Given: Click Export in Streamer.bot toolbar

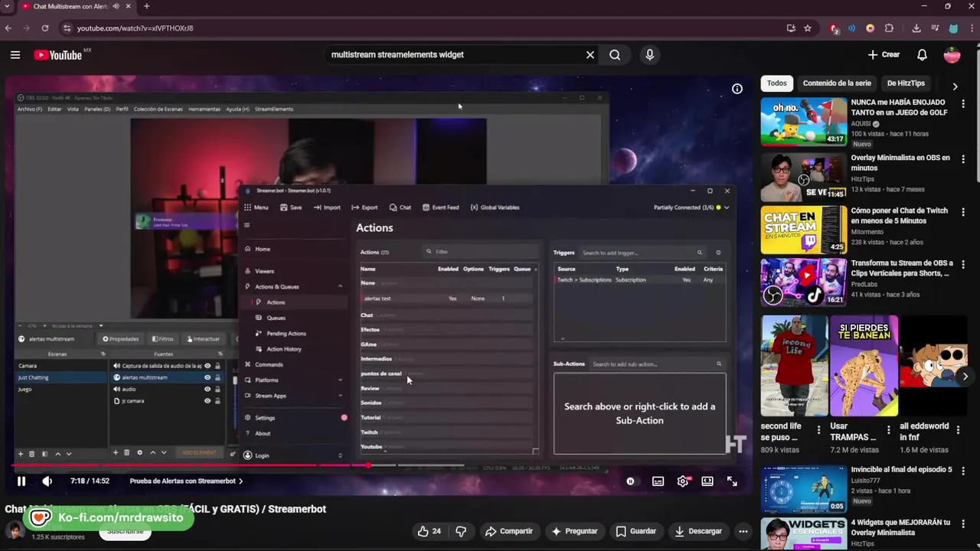Looking at the screenshot, I should click(x=364, y=207).
